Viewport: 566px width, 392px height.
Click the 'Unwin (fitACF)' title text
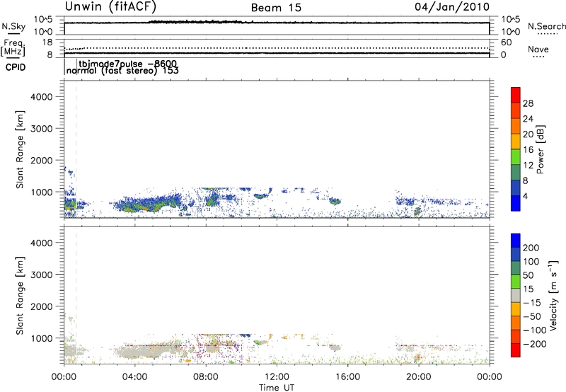point(110,7)
